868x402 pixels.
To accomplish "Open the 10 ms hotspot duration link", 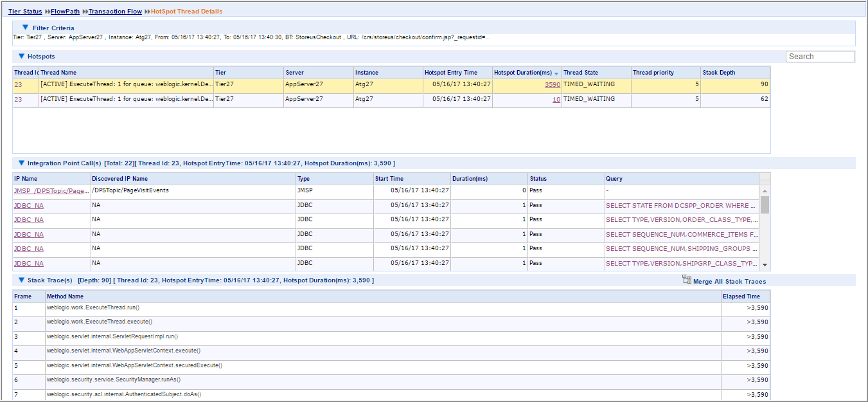I will click(556, 100).
